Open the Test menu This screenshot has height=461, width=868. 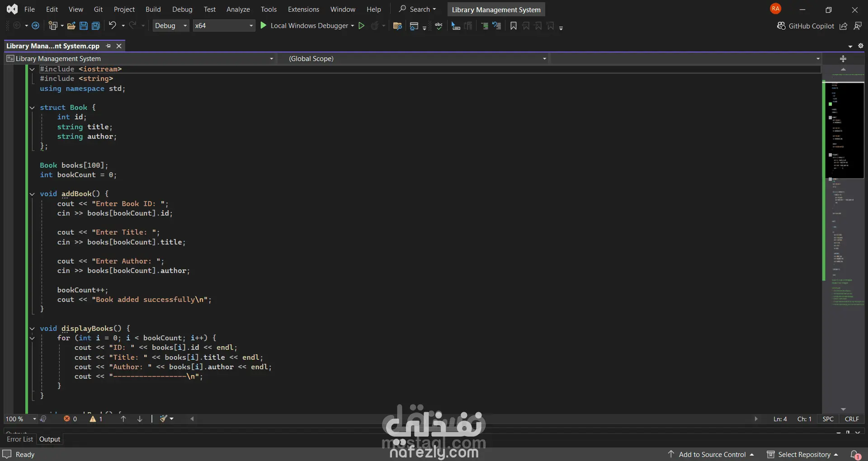pos(210,9)
